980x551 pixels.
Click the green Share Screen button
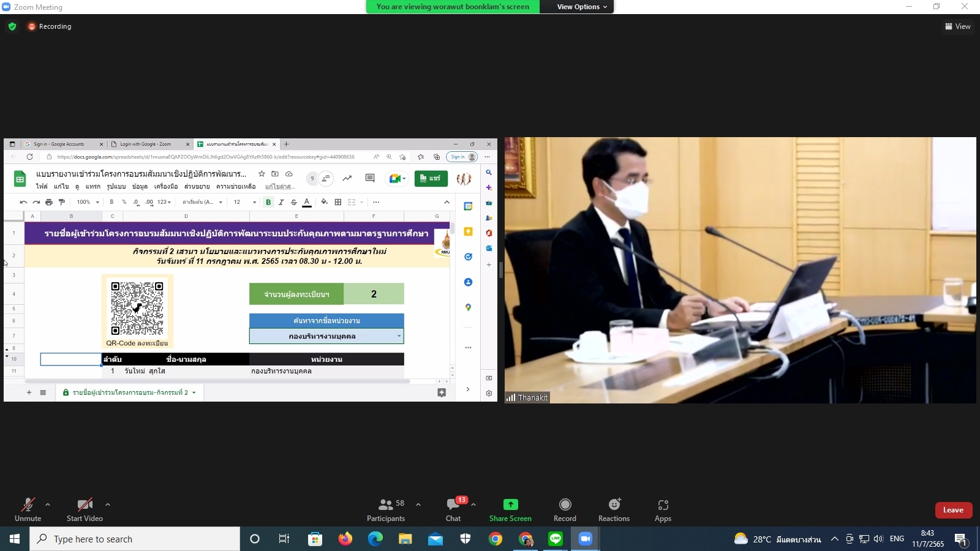[x=510, y=509]
